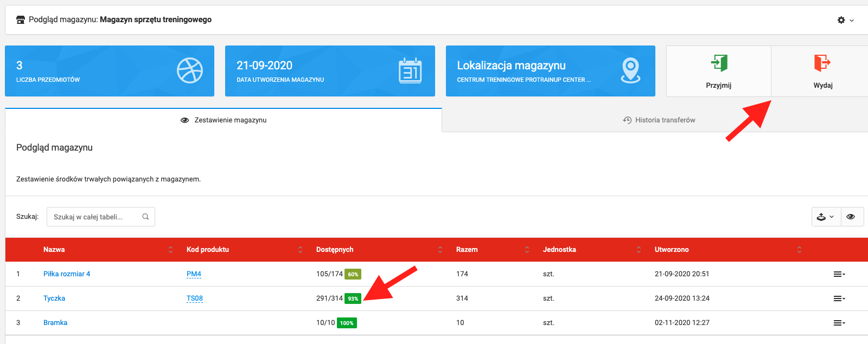Click the calendar icon on date card

(410, 70)
